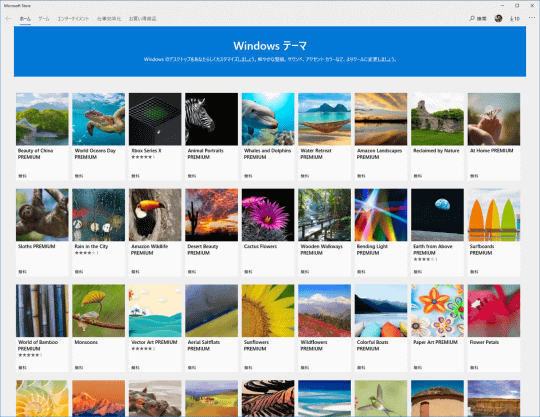Open the Surfboards PREMIUM theme
This screenshot has height=417, width=540.
(494, 232)
